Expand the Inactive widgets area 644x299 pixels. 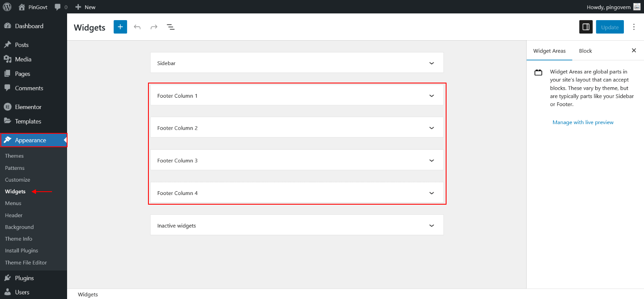(431, 226)
